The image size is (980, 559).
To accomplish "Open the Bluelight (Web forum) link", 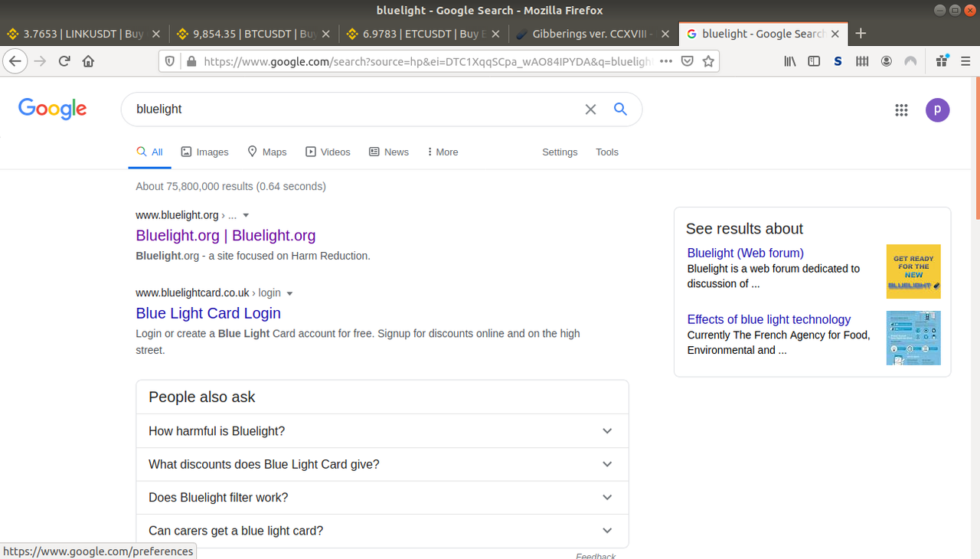I will pyautogui.click(x=745, y=253).
